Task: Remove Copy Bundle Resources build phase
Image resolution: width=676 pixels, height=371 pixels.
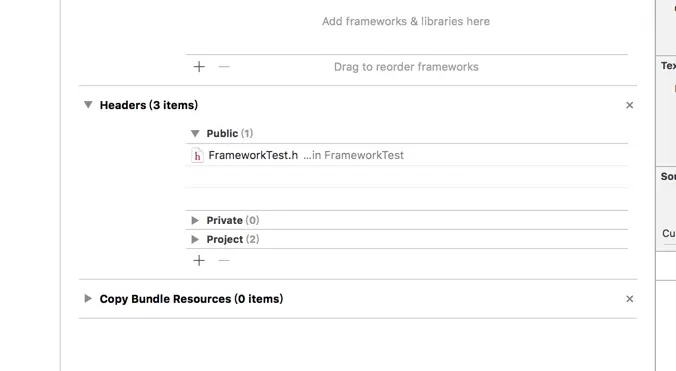Action: (629, 299)
